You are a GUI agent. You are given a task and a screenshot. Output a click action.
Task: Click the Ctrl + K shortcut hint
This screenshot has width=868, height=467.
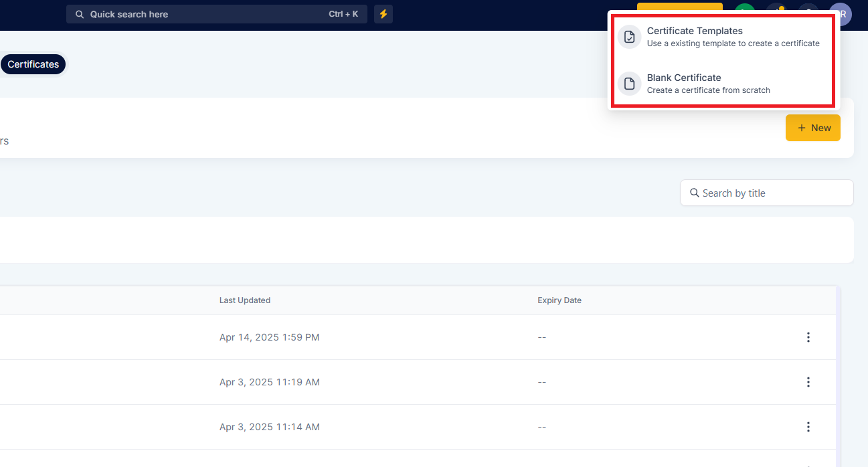343,14
